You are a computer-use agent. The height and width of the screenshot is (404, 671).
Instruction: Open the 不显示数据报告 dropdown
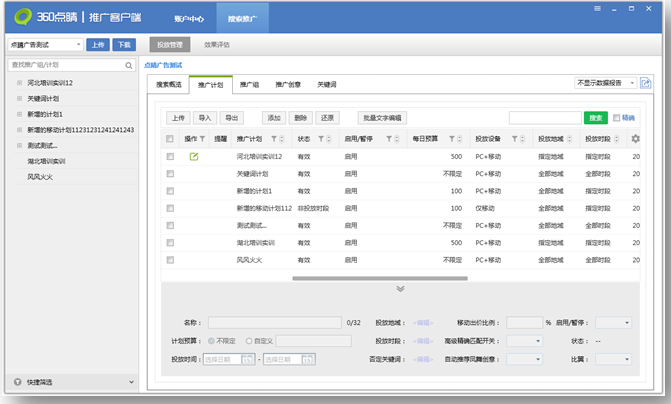pos(604,83)
